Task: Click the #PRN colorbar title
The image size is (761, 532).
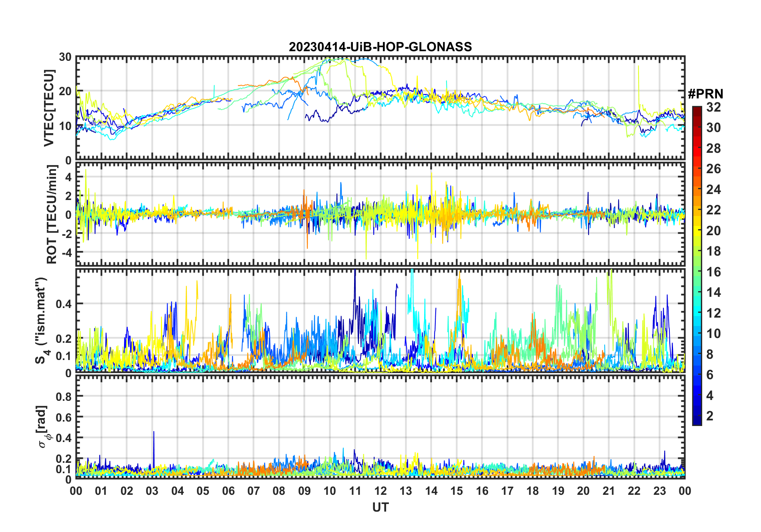Action: [x=705, y=94]
